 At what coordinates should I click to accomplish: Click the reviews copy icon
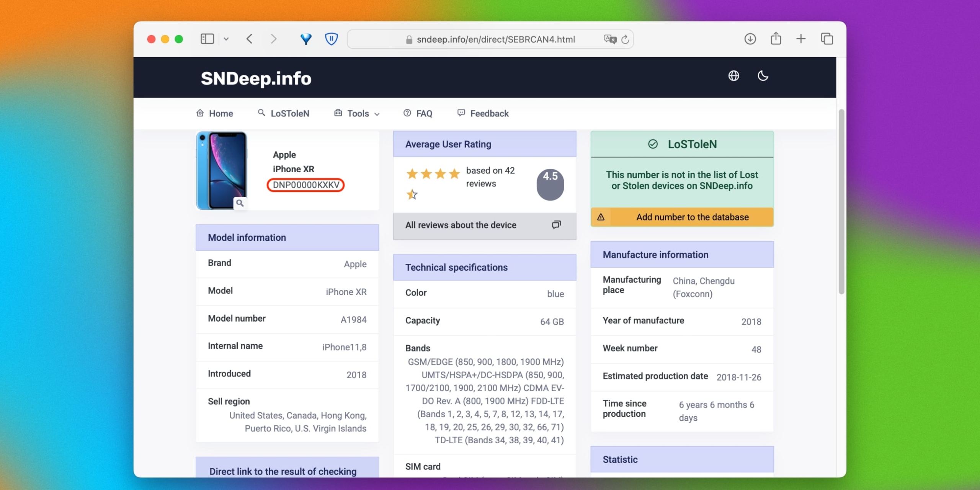tap(556, 225)
